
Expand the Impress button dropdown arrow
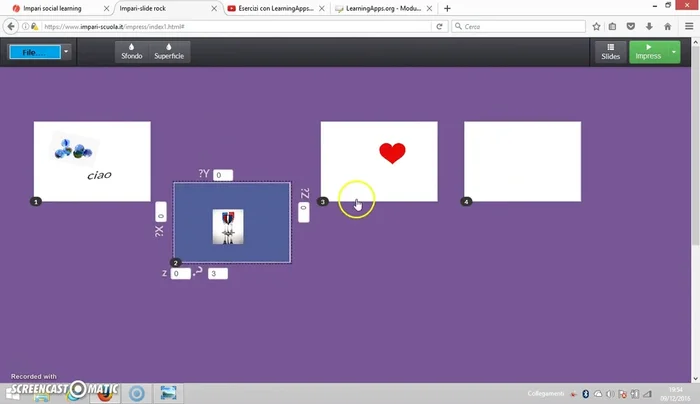674,51
